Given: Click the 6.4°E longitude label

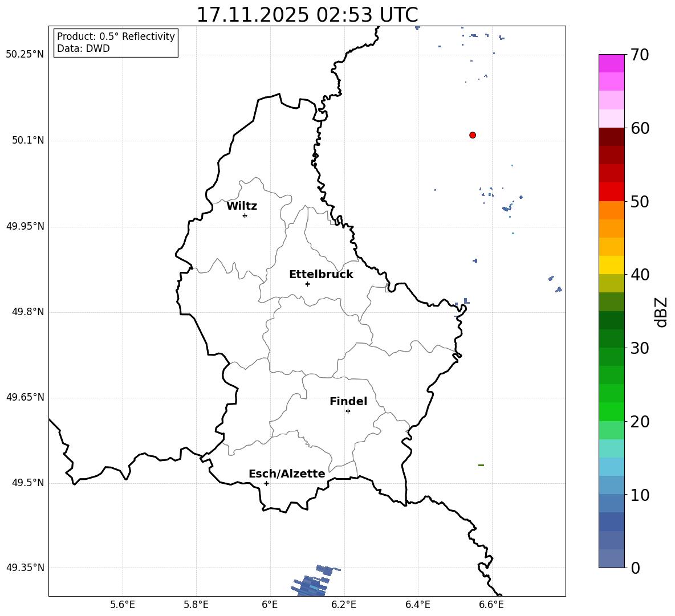Looking at the screenshot, I should click(x=417, y=605).
